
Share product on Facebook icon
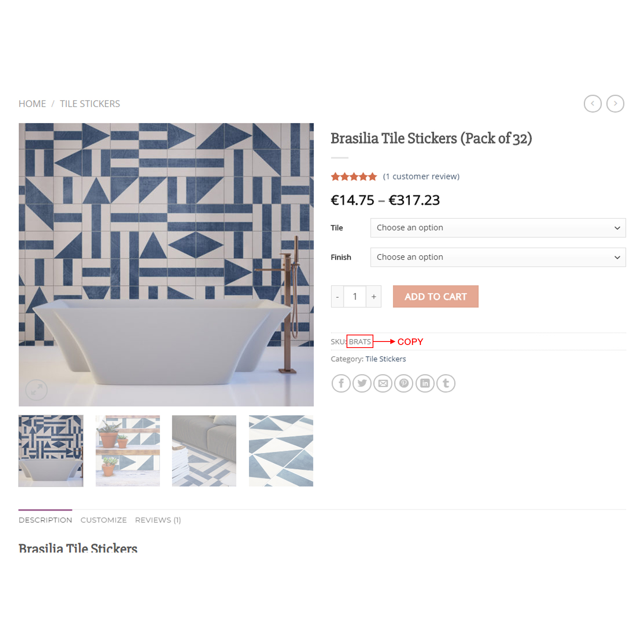click(x=341, y=384)
